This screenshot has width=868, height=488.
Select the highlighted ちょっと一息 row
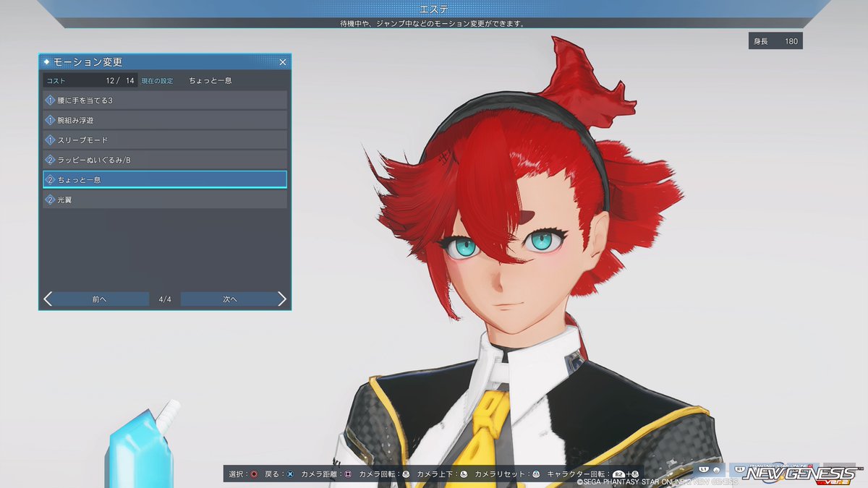(165, 179)
